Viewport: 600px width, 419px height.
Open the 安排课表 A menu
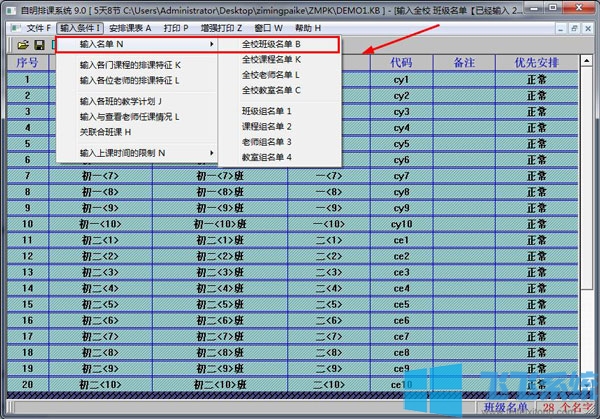[130, 28]
